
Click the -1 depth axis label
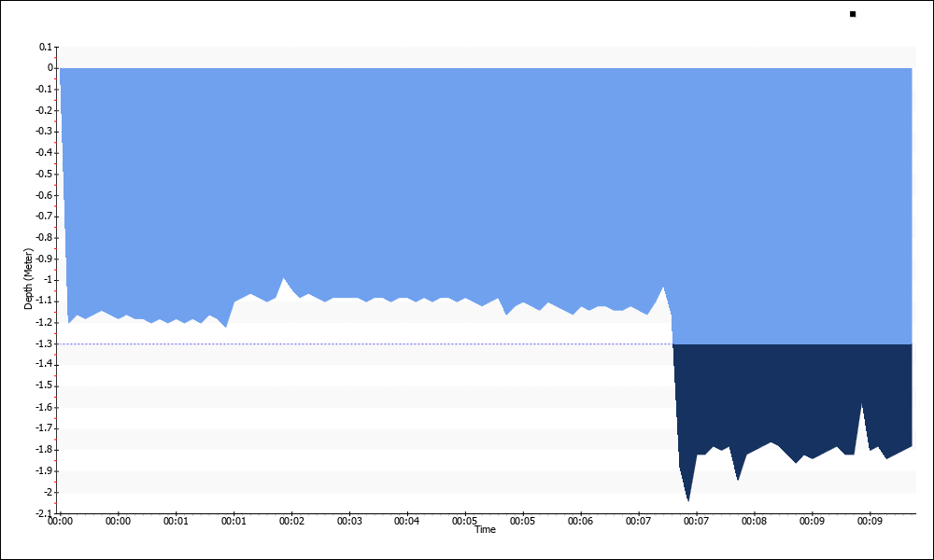click(x=47, y=280)
